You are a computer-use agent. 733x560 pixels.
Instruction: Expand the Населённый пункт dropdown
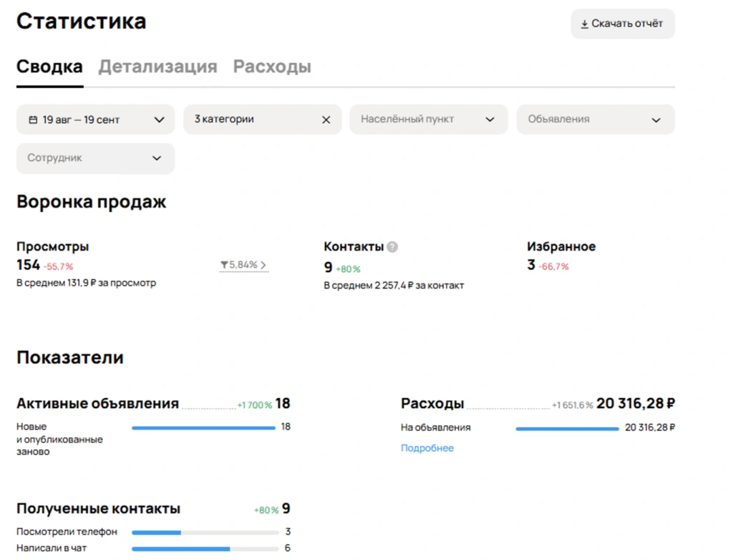(429, 120)
